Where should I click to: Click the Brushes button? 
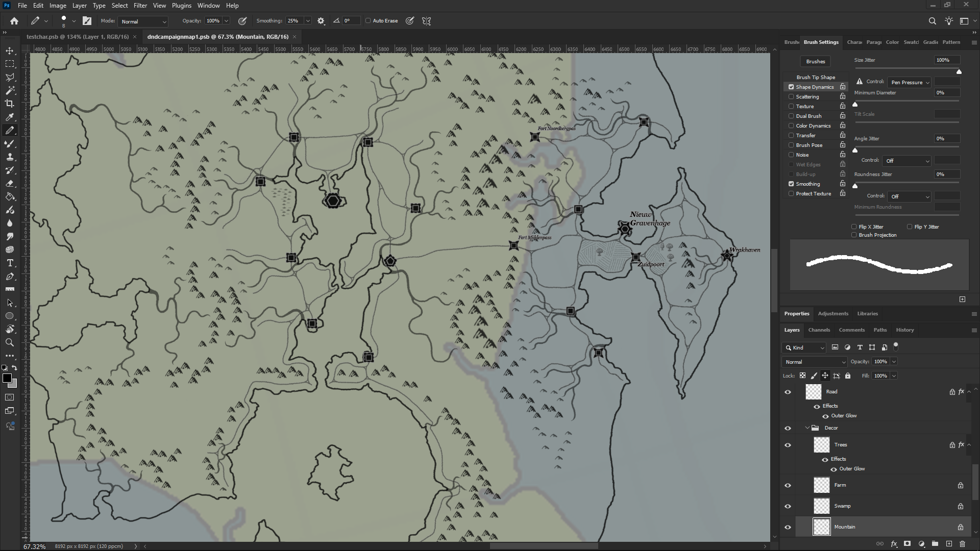(x=815, y=61)
